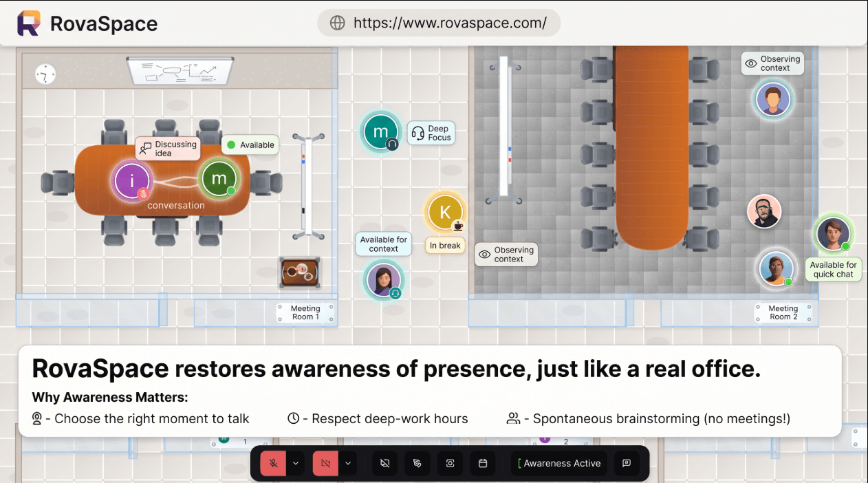
Task: Toggle the Awareness Active button
Action: [559, 464]
